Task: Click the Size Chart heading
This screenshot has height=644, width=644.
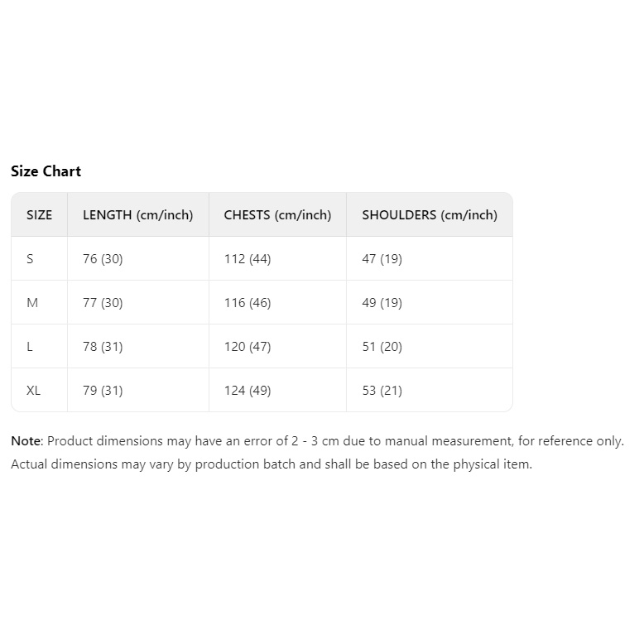Action: [x=46, y=171]
